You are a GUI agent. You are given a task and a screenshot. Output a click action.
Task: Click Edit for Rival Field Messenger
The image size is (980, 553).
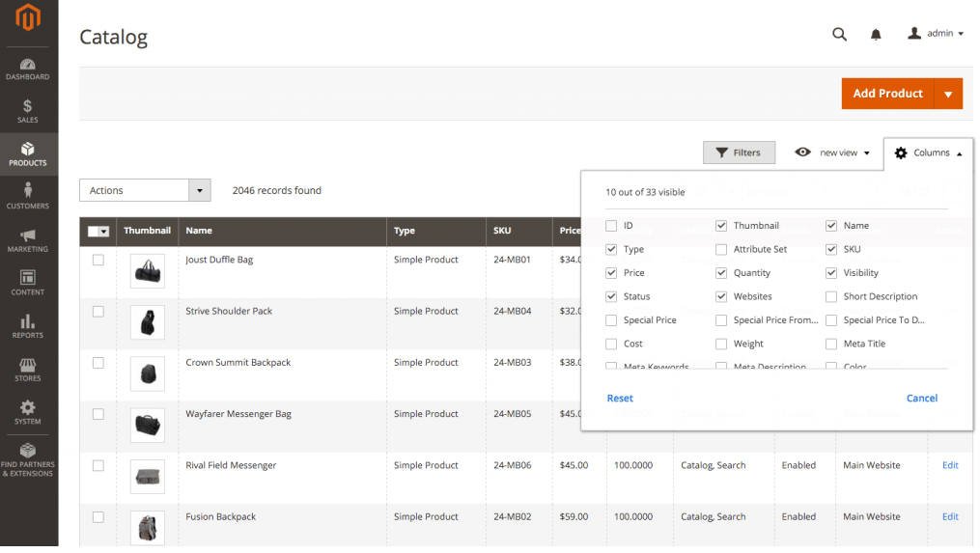(x=950, y=465)
